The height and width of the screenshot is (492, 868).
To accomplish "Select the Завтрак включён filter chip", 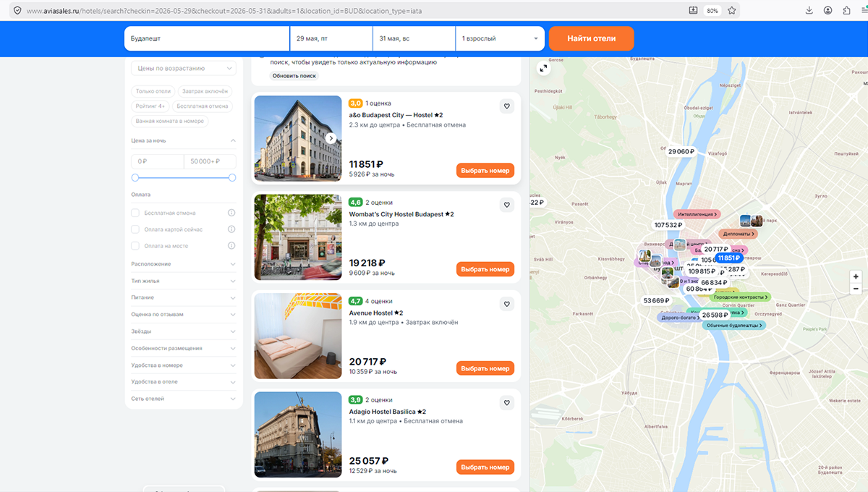I will point(205,91).
